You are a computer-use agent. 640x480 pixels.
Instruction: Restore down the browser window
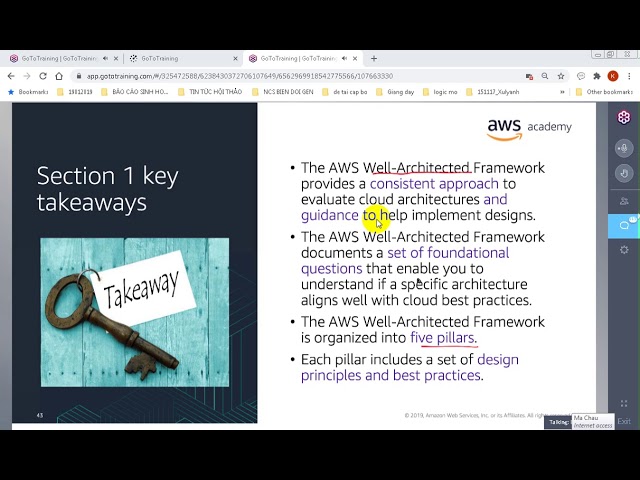(x=611, y=54)
